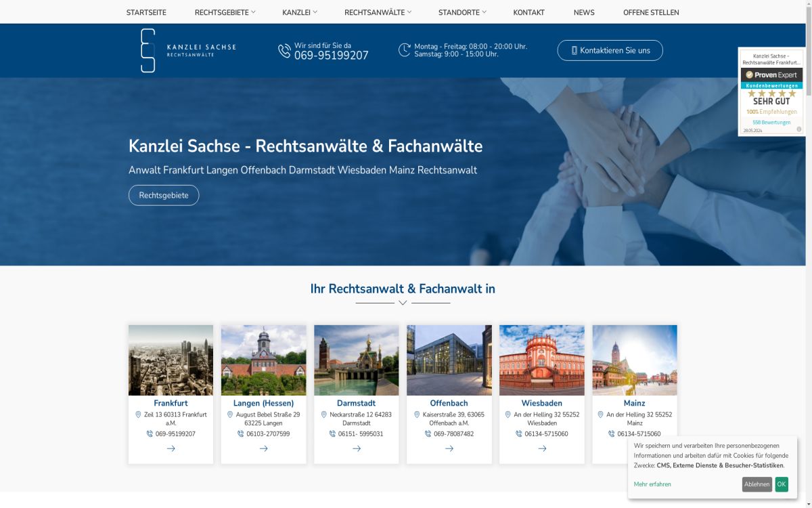Screen dimensions: 812x508
Task: Click the arrow icon on the Offenbach card
Action: [x=449, y=448]
